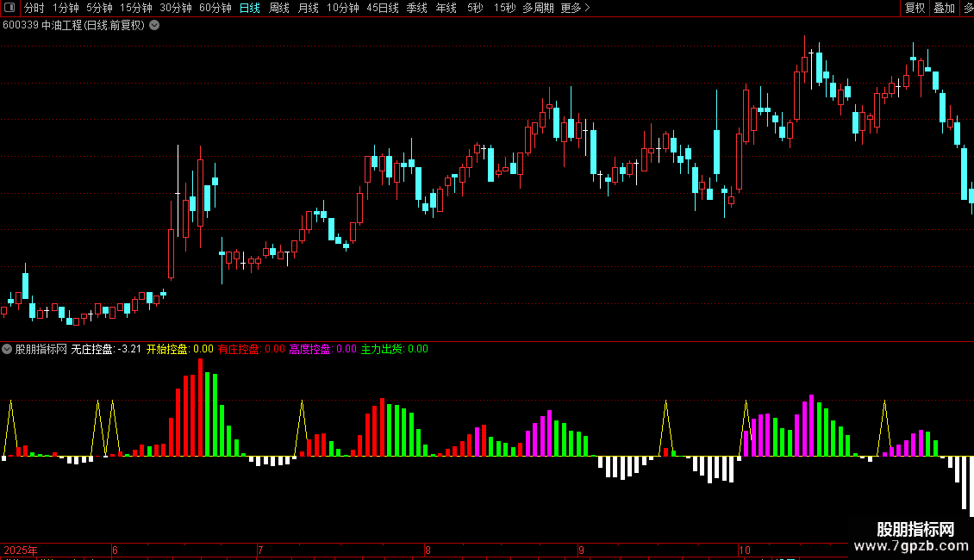Click the 复权 adjustment button
This screenshot has height=560, width=974.
[915, 8]
